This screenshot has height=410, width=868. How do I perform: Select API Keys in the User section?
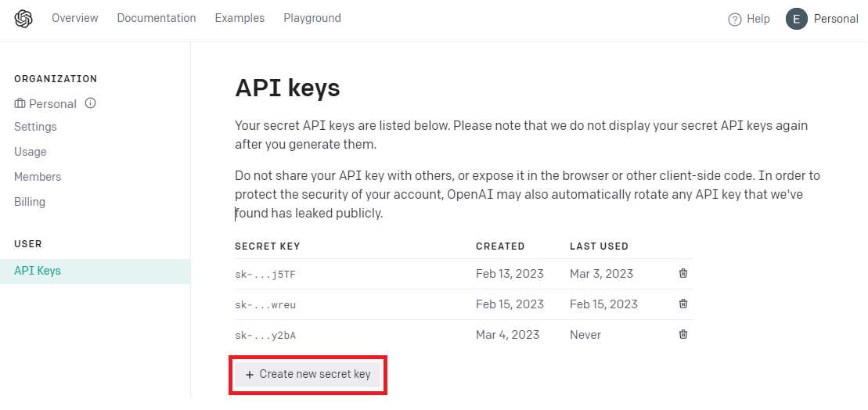pyautogui.click(x=95, y=272)
